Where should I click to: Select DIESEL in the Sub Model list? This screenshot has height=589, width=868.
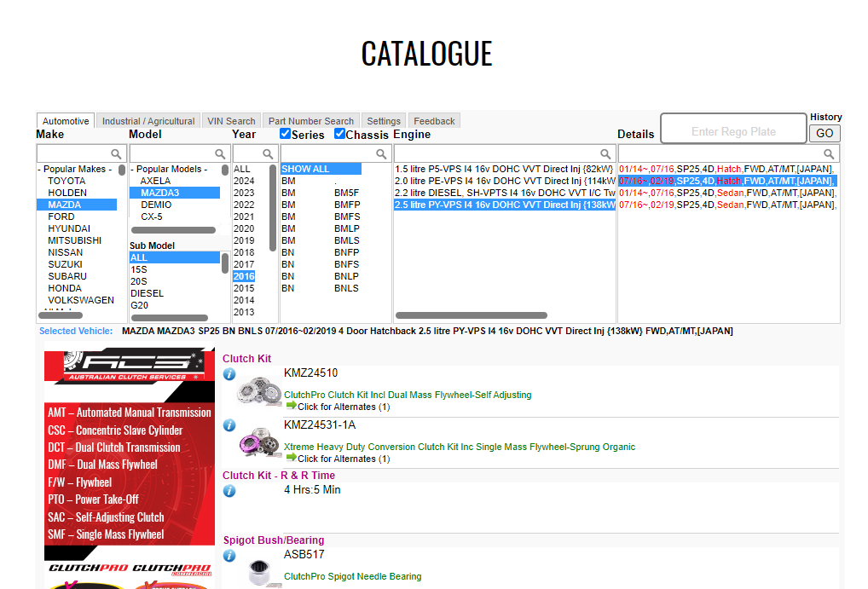147,293
